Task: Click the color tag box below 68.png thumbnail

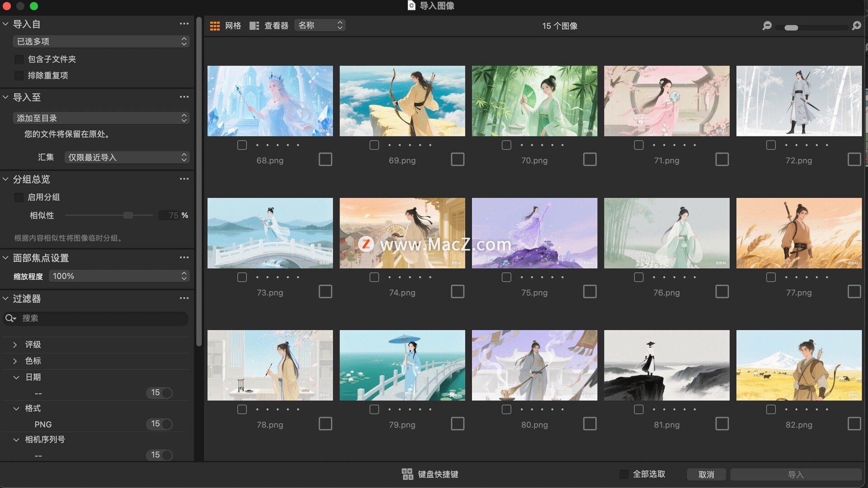Action: pos(242,145)
